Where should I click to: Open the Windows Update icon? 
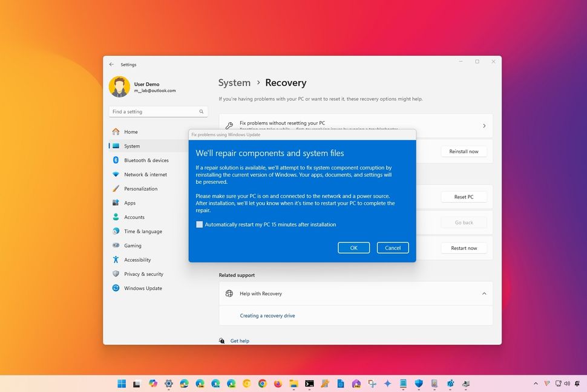(x=116, y=288)
